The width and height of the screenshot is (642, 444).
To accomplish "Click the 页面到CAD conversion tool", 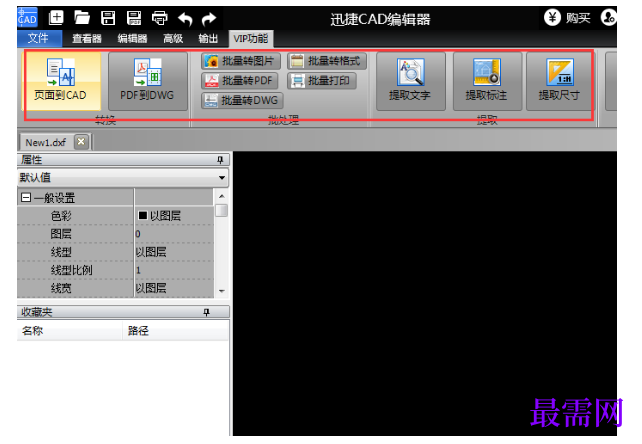I will click(x=61, y=81).
